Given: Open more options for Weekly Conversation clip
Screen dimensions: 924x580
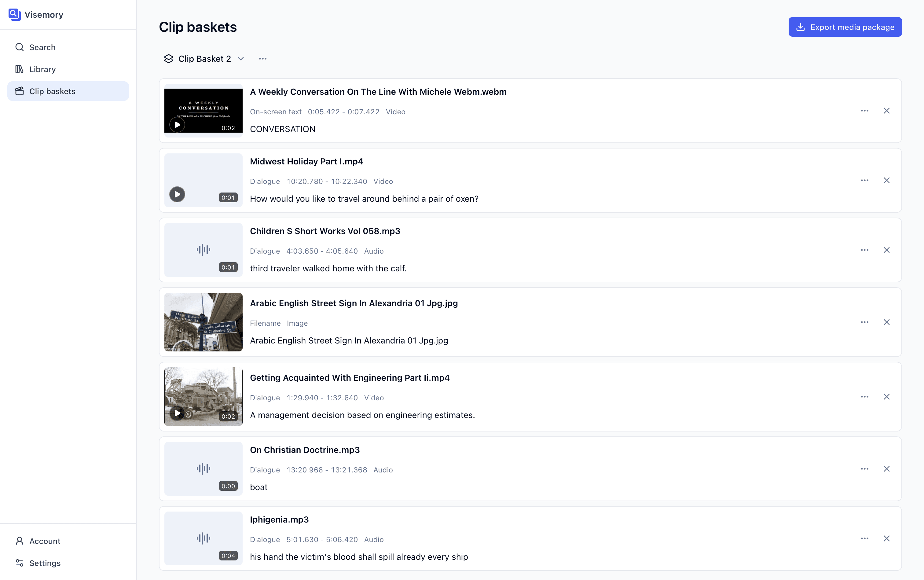Looking at the screenshot, I should [864, 111].
